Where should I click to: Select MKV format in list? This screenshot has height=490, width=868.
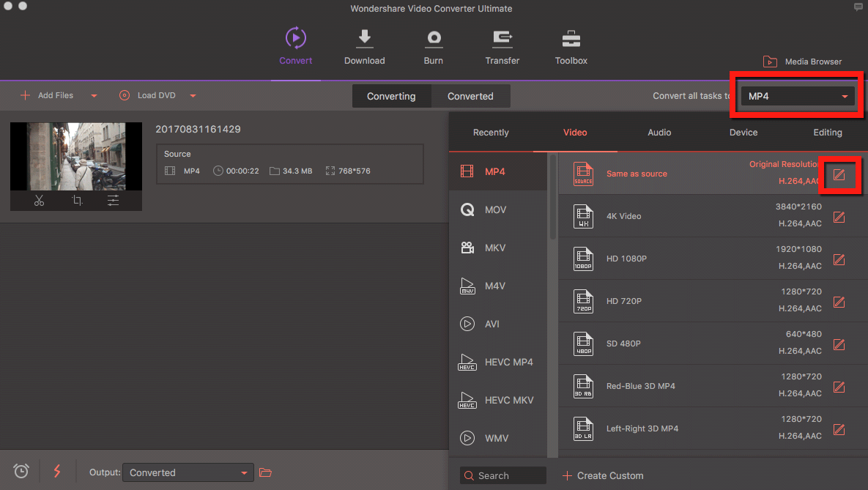[498, 248]
